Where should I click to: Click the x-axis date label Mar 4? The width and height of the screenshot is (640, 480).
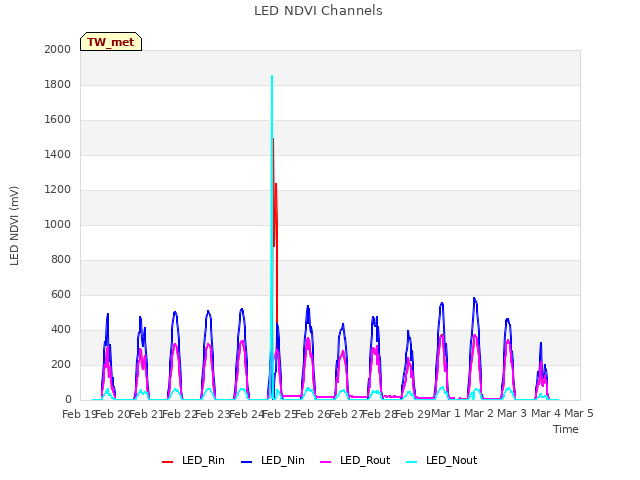coord(546,413)
